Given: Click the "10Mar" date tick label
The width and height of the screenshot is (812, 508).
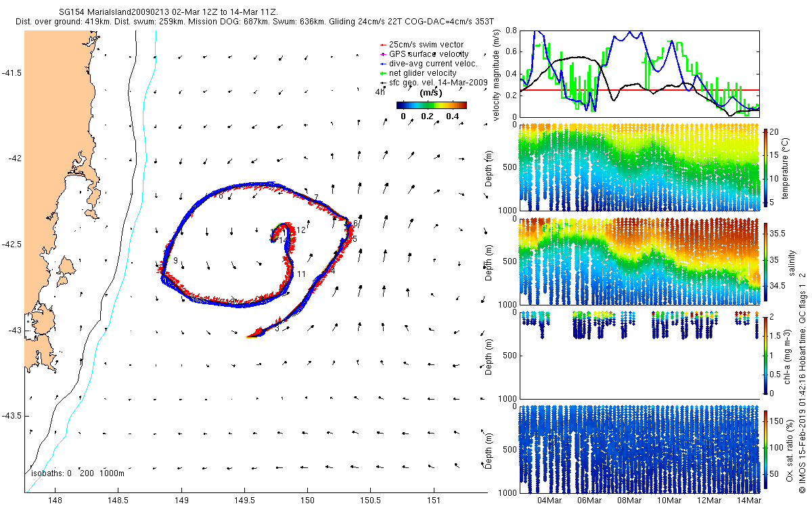Looking at the screenshot, I should pos(669,501).
